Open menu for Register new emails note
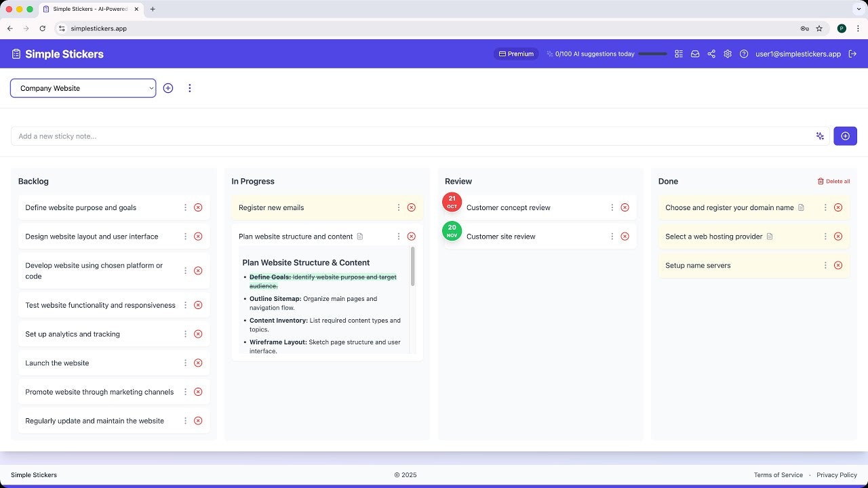868x488 pixels. [x=399, y=207]
